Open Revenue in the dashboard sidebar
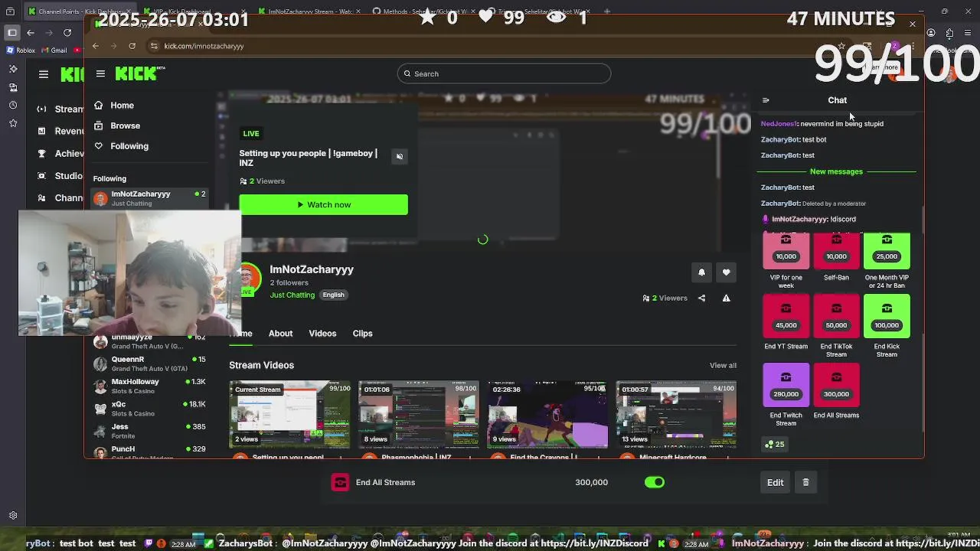 point(60,131)
